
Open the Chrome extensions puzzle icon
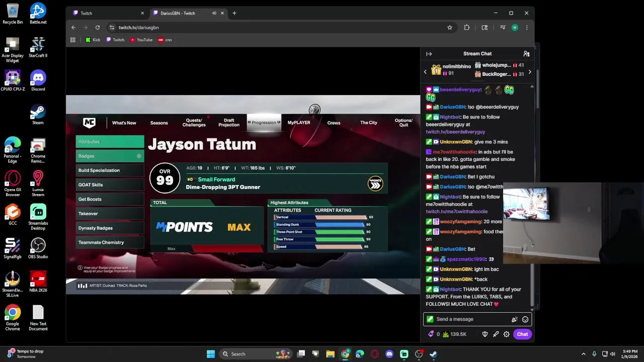point(466,28)
